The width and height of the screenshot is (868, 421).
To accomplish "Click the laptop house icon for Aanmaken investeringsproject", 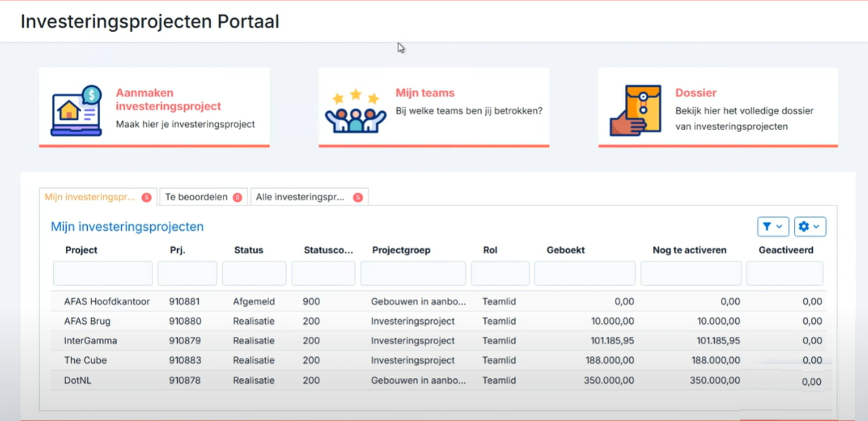I will 76,110.
